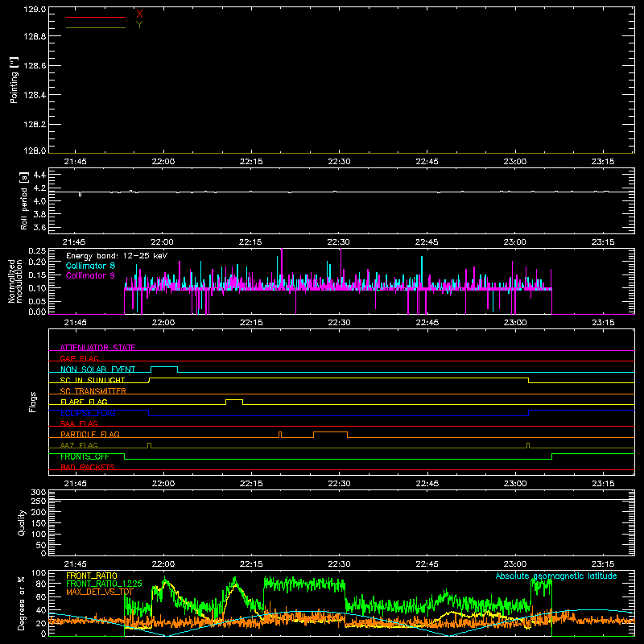Click the 128.2 tick label on Pointing axis
644x644 pixels.
pyautogui.click(x=35, y=125)
